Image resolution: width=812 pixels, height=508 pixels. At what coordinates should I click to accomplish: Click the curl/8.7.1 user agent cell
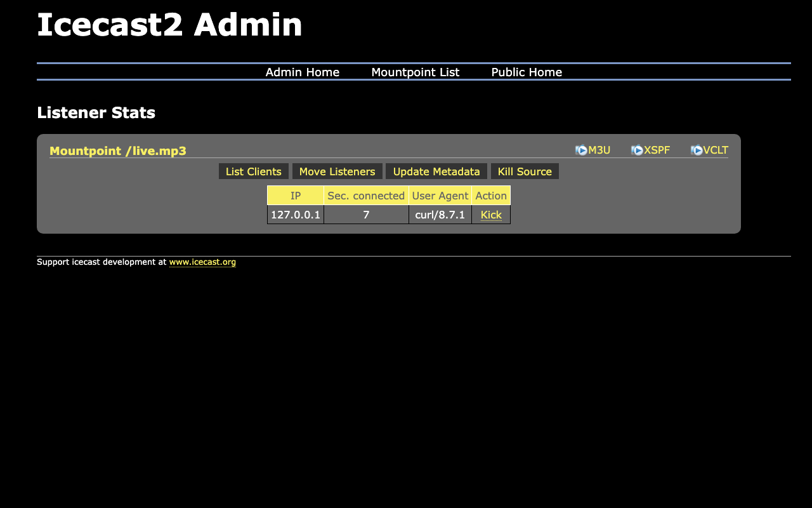tap(440, 215)
